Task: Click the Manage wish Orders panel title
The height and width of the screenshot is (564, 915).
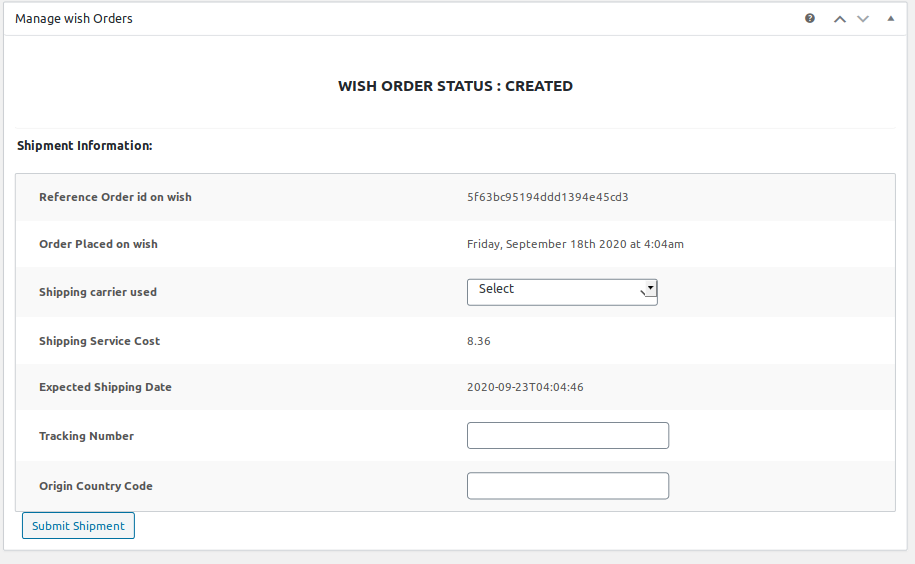Action: click(74, 19)
